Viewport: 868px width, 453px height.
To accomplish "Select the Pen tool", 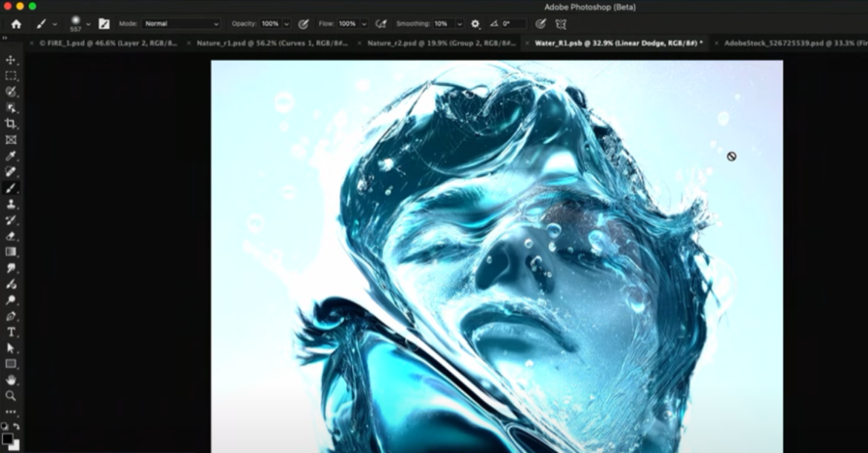I will tap(10, 317).
